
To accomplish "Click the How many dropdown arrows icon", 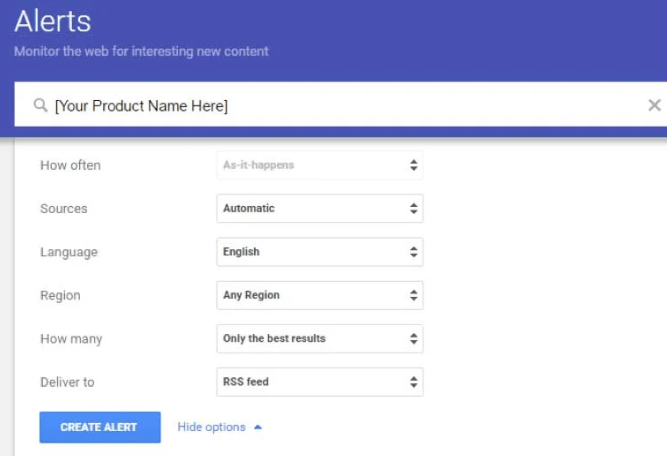I will (413, 338).
